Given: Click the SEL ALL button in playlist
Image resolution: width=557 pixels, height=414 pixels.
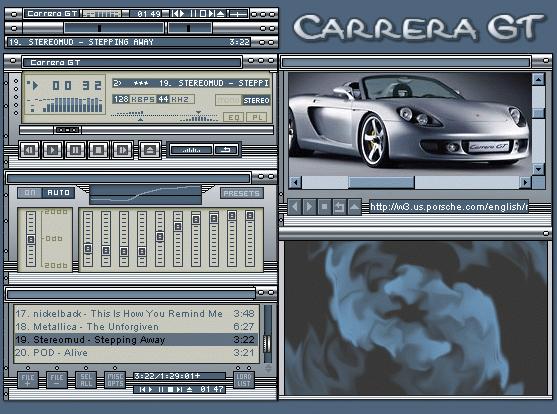Looking at the screenshot, I should [86, 380].
